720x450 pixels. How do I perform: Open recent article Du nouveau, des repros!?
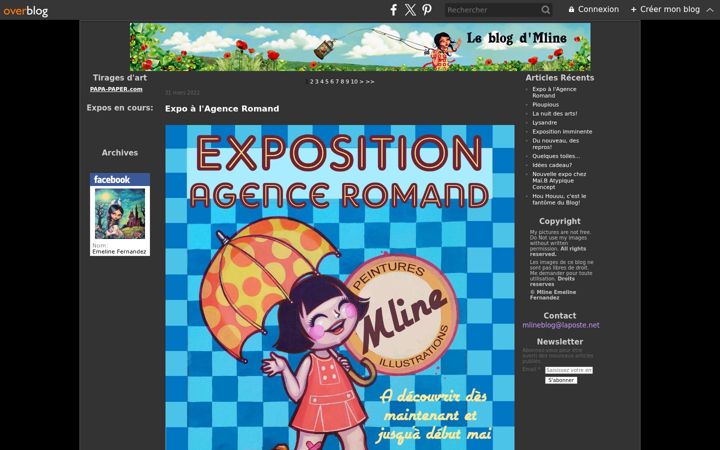click(x=556, y=144)
